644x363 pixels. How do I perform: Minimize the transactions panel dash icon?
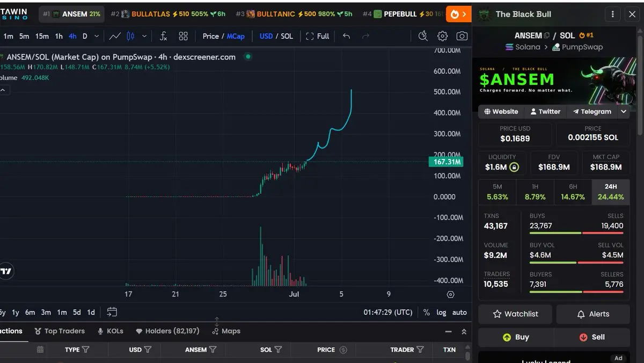(449, 331)
